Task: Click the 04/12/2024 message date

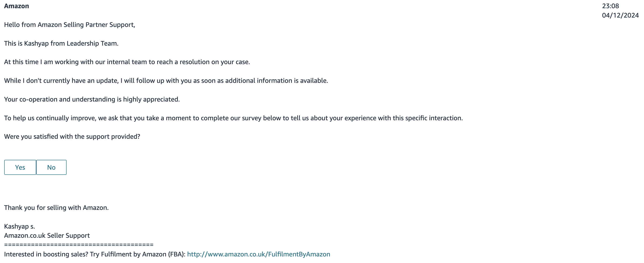Action: click(x=620, y=15)
